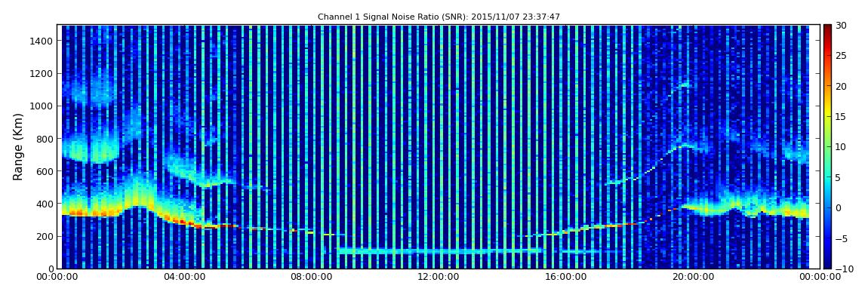Click the 04:00:00 time axis label
The height and width of the screenshot is (307, 868).
pos(184,277)
